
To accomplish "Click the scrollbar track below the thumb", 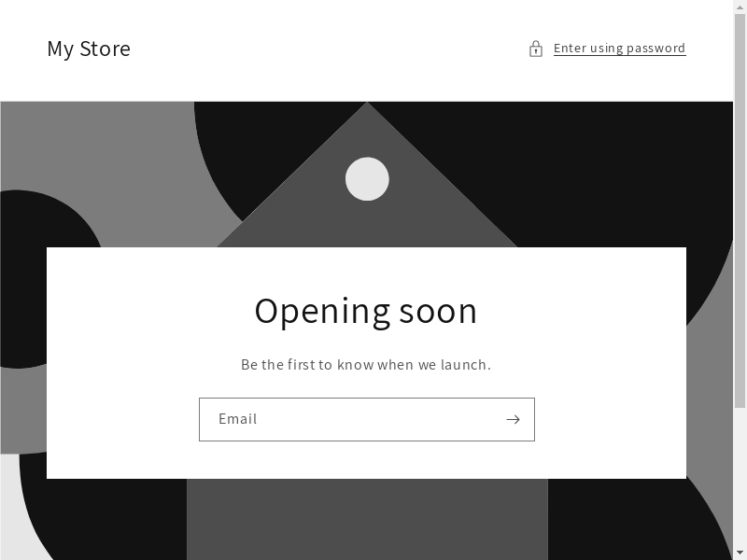I will pos(740,476).
